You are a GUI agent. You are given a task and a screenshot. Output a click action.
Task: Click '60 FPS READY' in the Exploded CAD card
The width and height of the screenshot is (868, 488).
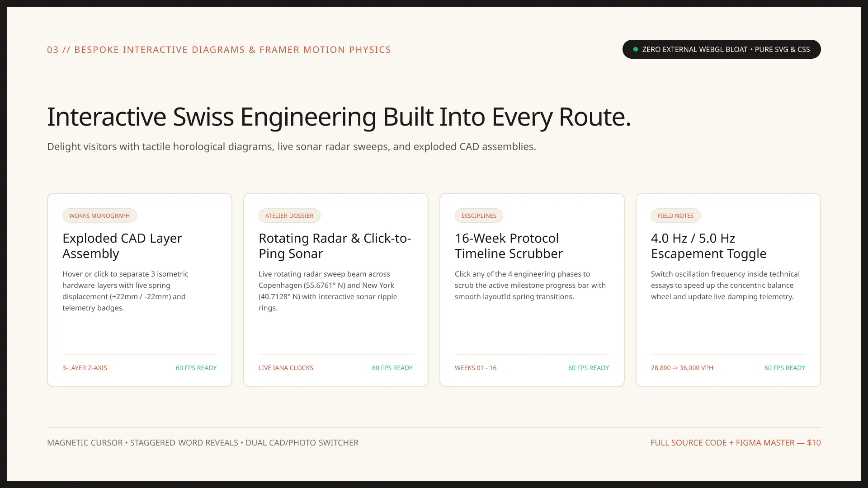[196, 368]
